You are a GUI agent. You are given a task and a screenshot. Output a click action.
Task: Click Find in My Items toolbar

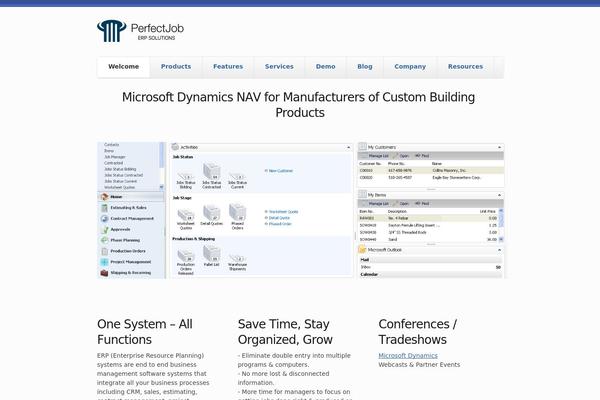click(x=422, y=204)
